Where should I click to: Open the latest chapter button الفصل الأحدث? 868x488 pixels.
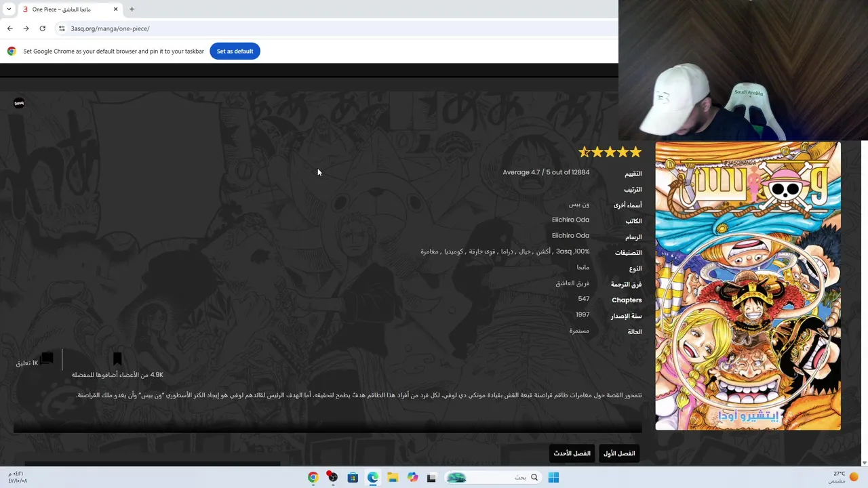(x=572, y=453)
